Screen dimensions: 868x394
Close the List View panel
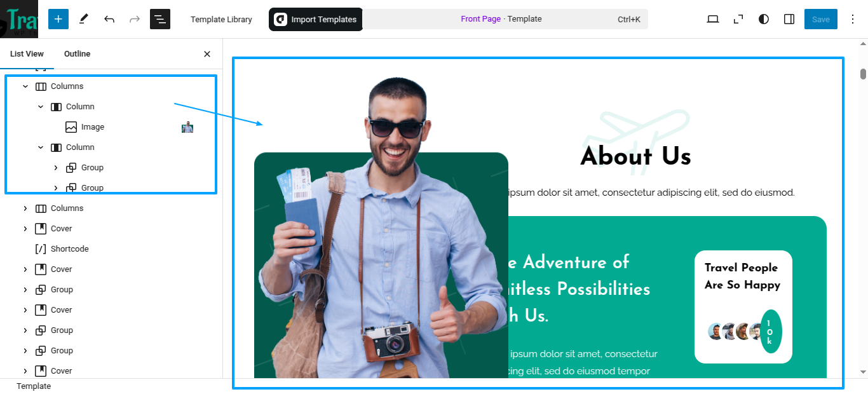coord(207,54)
